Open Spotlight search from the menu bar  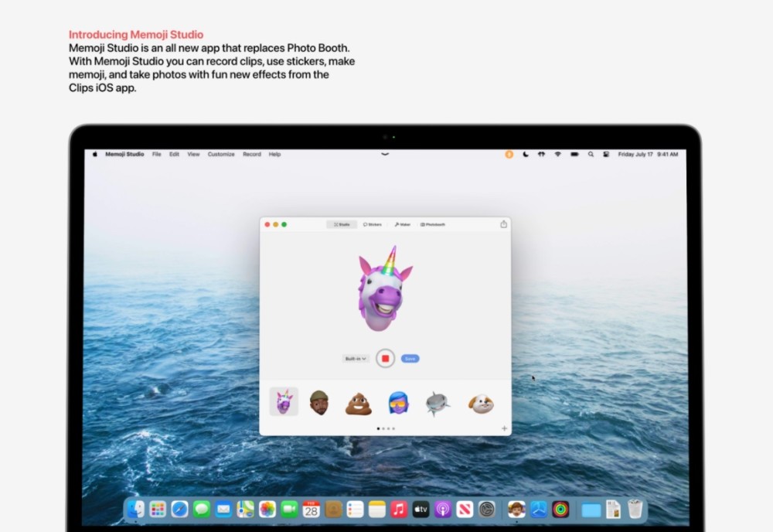click(x=591, y=155)
